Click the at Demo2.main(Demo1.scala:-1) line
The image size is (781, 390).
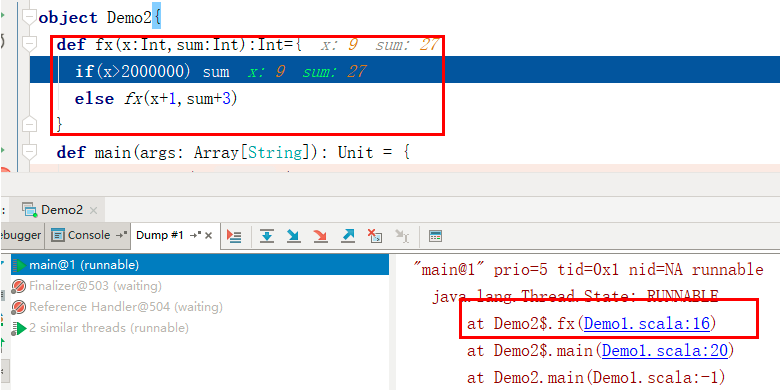tap(596, 378)
